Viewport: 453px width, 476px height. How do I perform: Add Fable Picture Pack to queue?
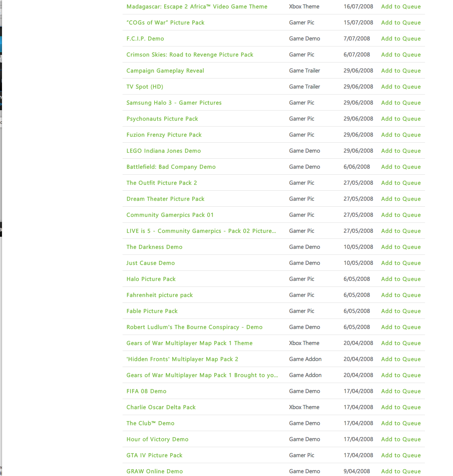tap(401, 311)
